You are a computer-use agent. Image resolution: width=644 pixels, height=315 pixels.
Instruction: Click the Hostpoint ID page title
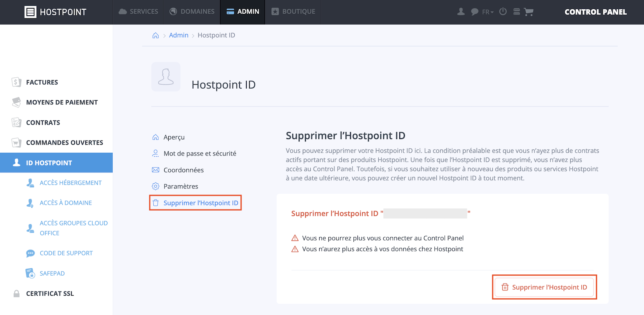223,85
